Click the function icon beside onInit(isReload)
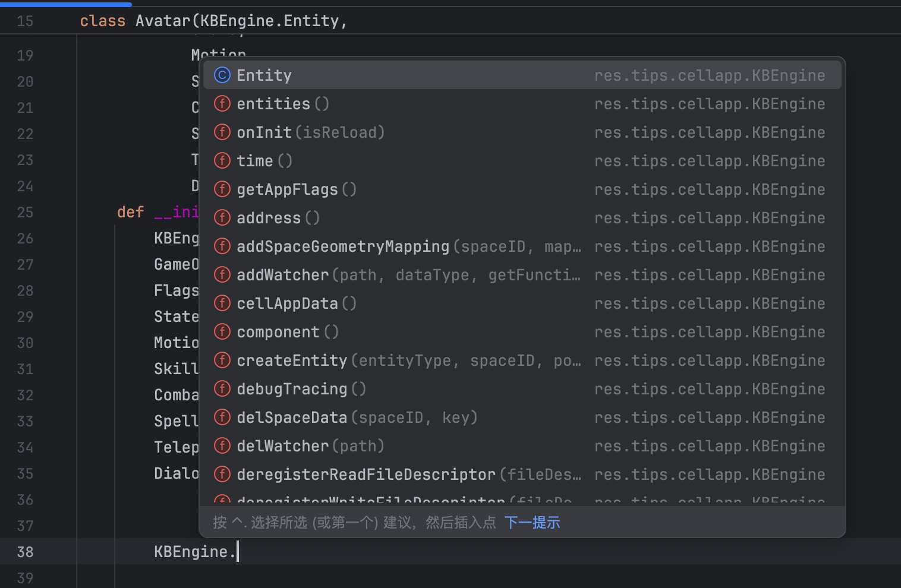This screenshot has height=588, width=901. [x=222, y=132]
